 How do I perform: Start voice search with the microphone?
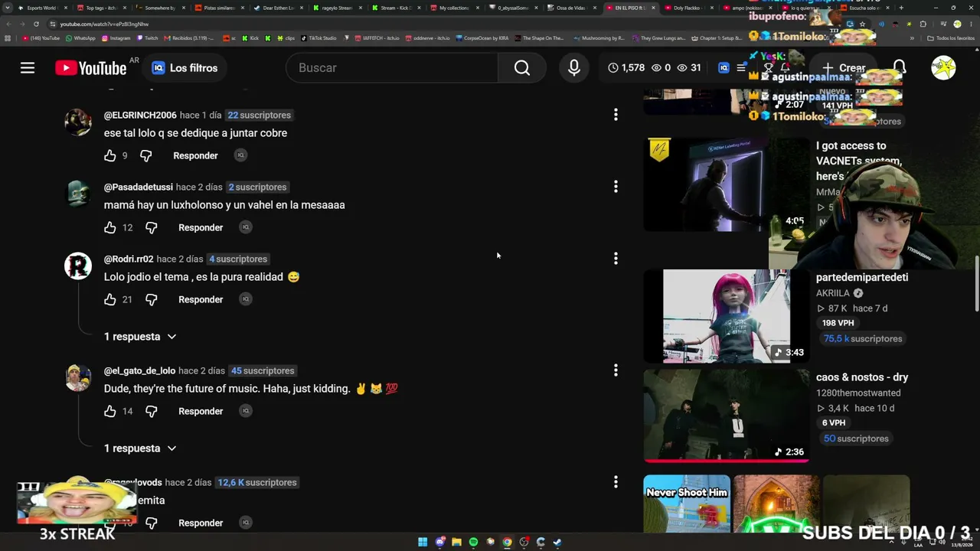(x=574, y=68)
